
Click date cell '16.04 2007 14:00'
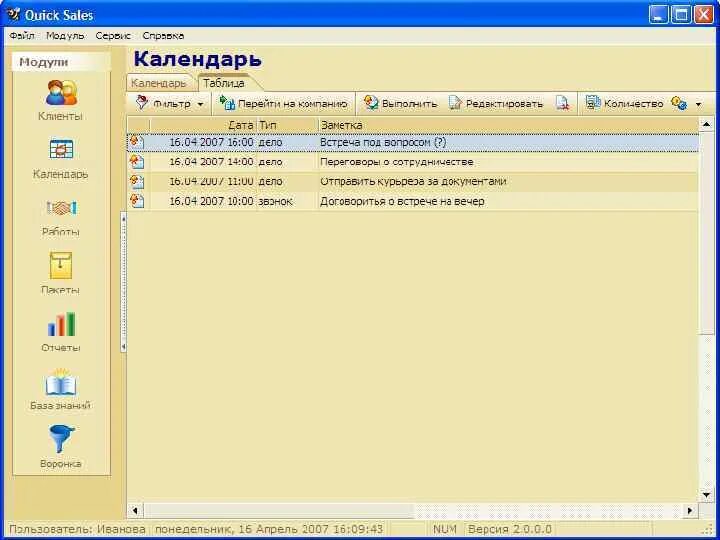211,162
